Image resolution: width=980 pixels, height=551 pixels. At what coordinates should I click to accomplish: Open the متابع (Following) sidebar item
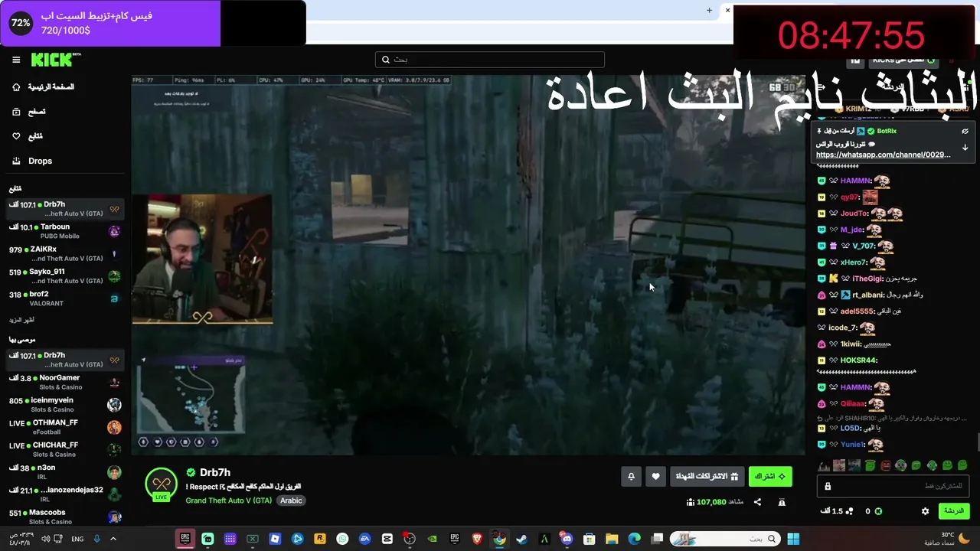(x=28, y=136)
